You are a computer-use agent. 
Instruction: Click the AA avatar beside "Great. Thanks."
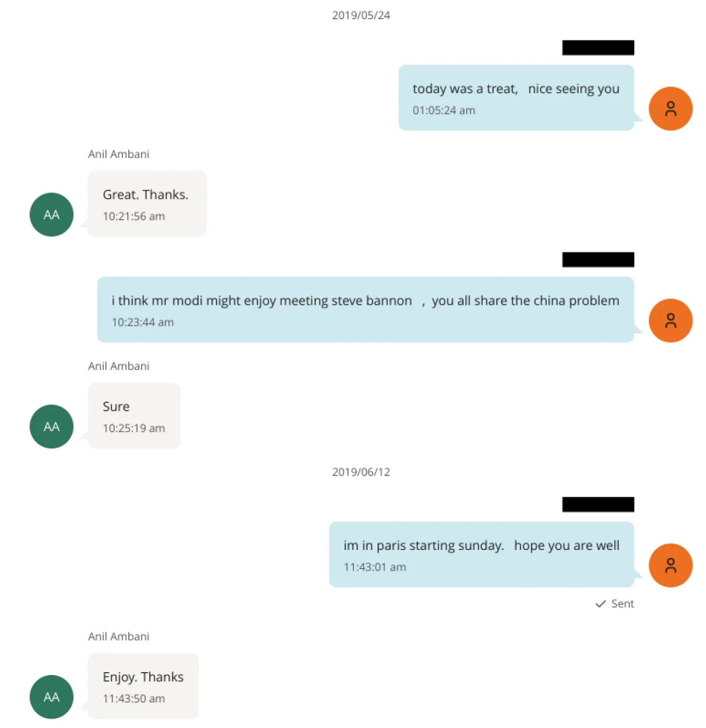pos(51,215)
